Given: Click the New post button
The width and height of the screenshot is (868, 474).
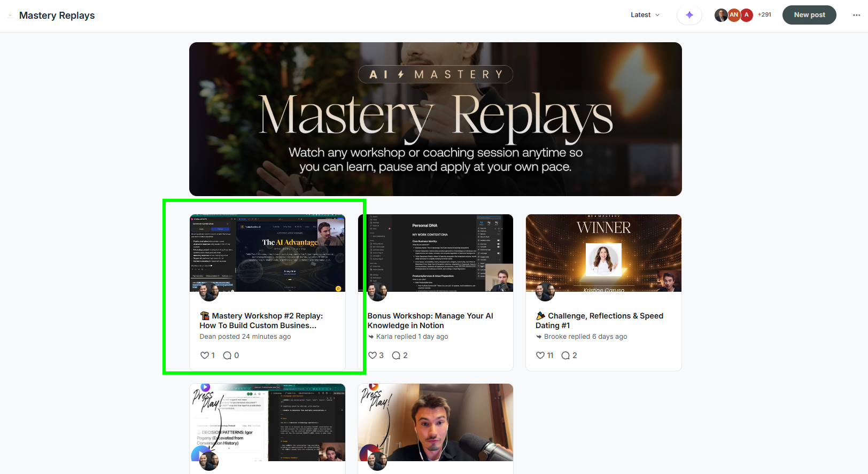Looking at the screenshot, I should tap(809, 15).
